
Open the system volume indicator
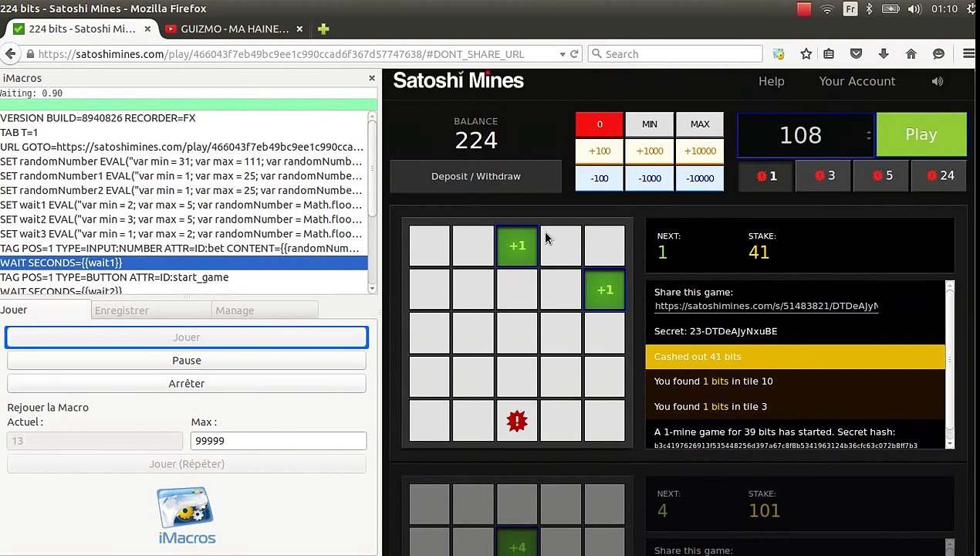(x=915, y=9)
